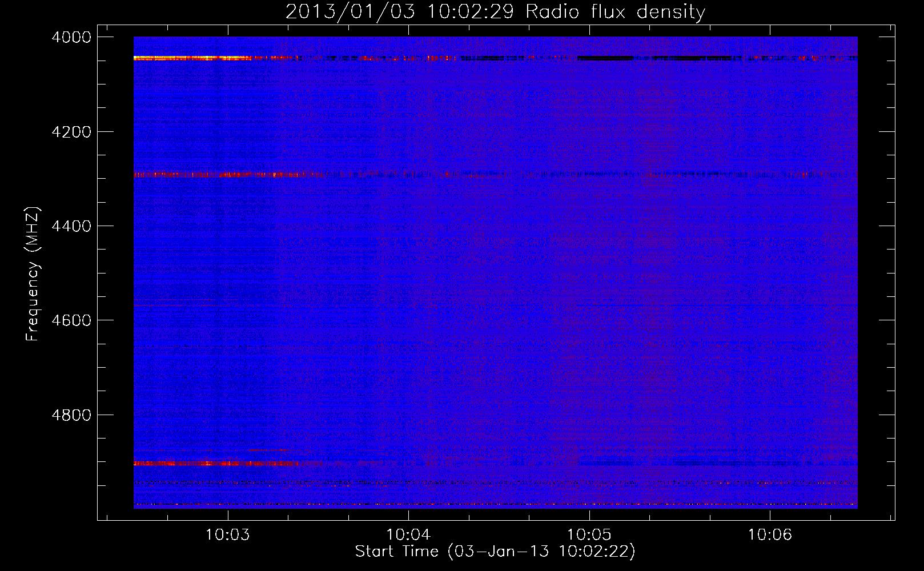Click the bright yellow emission band near 4040 MHz

point(192,58)
